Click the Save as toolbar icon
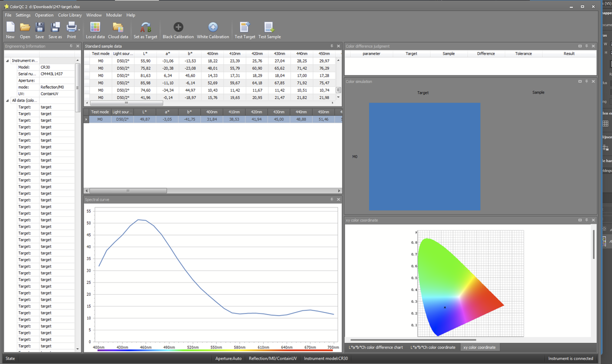This screenshot has width=612, height=364. (55, 28)
